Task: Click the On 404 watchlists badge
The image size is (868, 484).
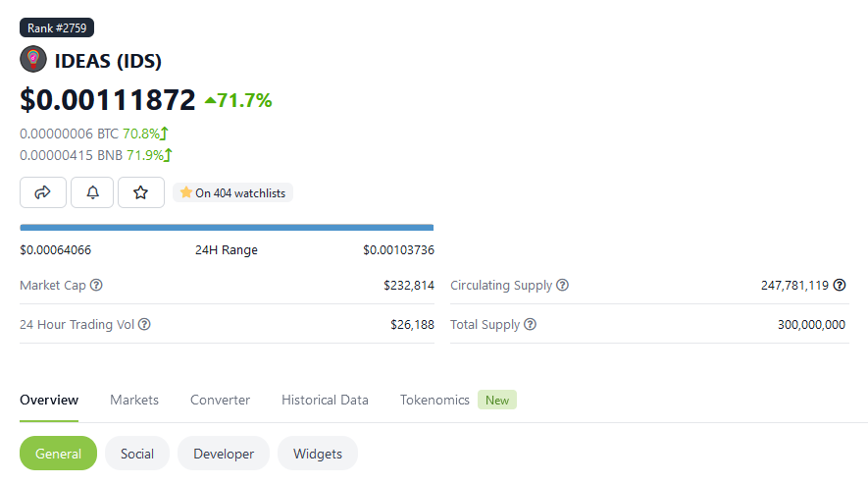Action: 233,193
